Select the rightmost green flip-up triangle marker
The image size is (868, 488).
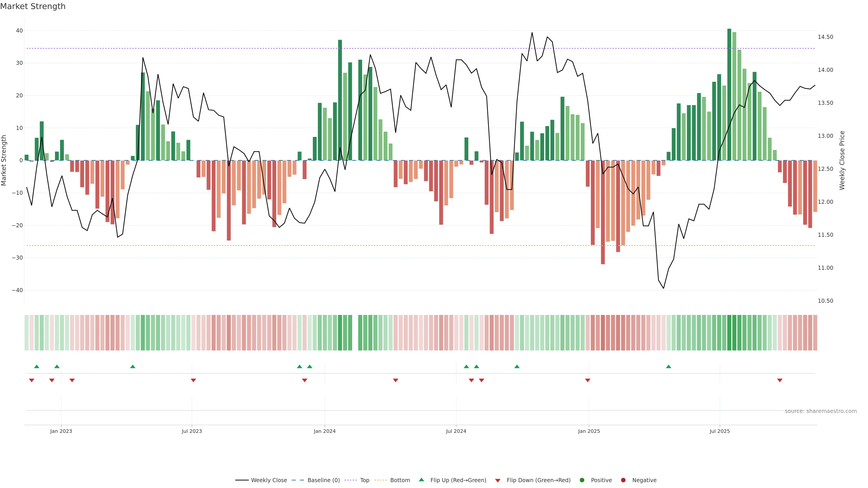coord(669,366)
